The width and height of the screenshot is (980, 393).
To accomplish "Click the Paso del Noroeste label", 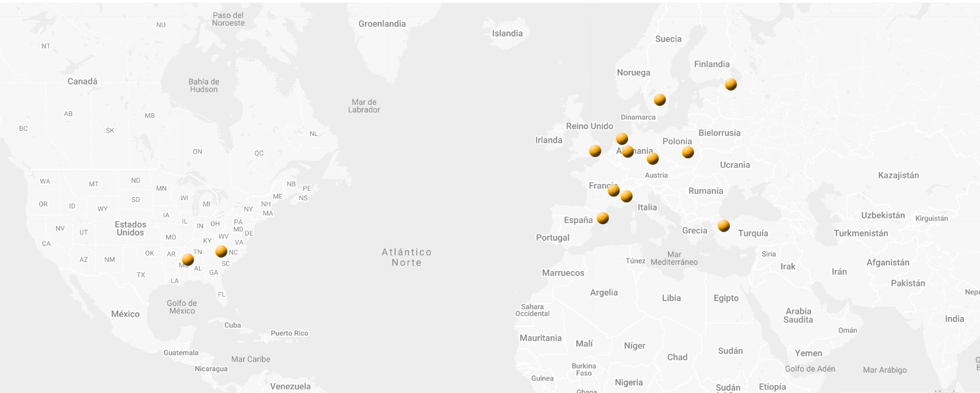I will [228, 19].
